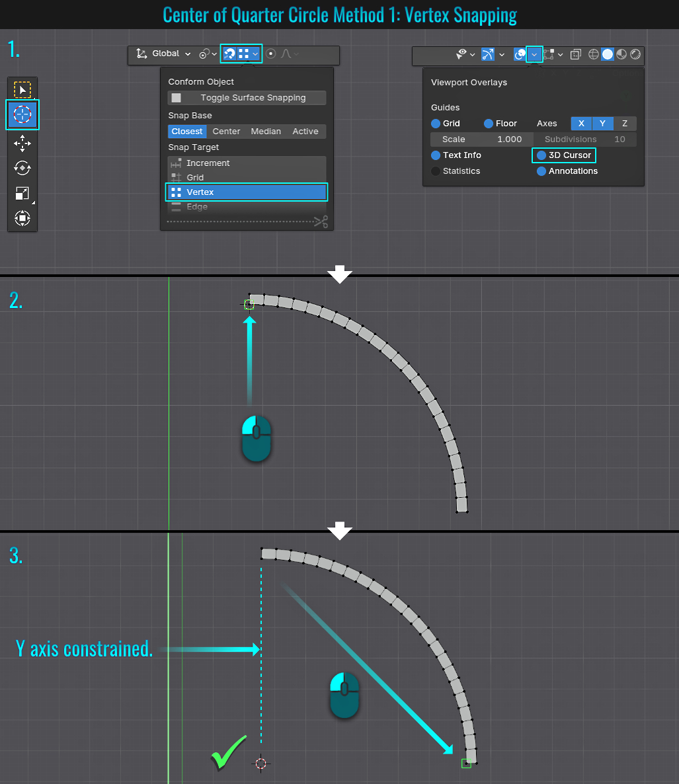Switch to solid viewport shading
679x784 pixels.
coord(607,55)
